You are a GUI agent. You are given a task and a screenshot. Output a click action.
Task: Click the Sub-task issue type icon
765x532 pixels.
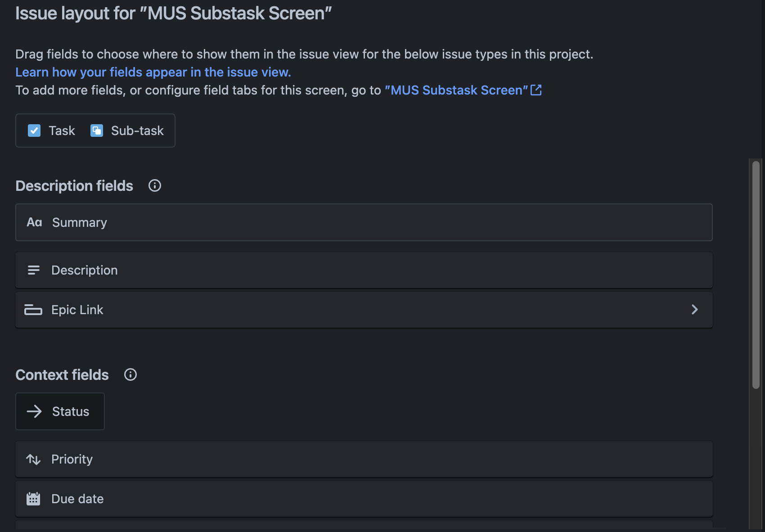pyautogui.click(x=97, y=131)
